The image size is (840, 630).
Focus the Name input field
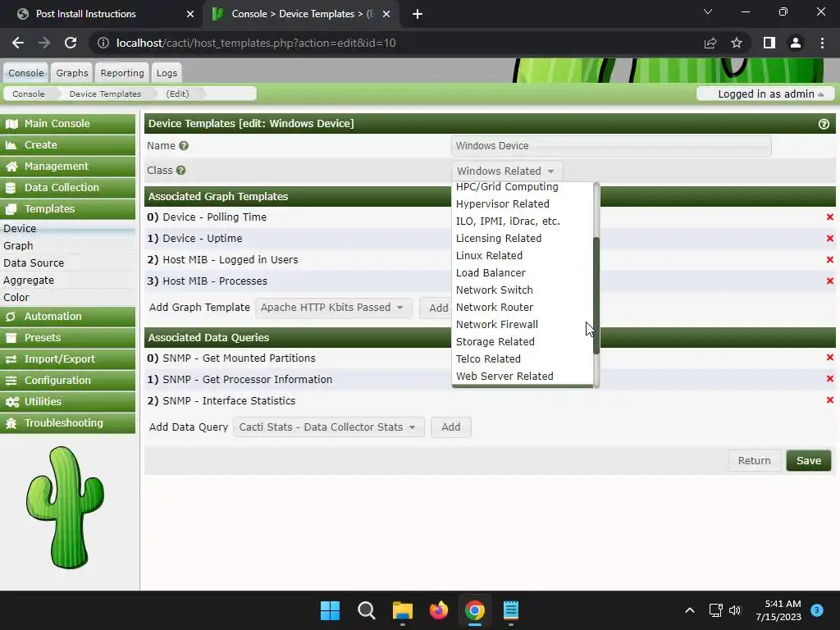click(610, 146)
